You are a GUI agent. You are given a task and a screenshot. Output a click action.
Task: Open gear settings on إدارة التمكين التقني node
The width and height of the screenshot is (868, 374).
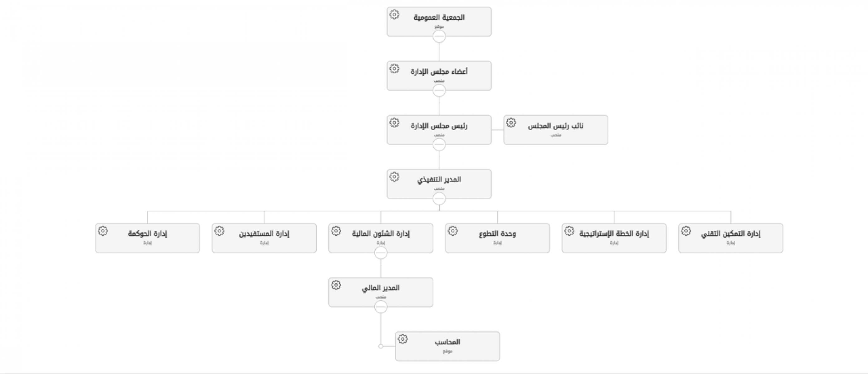pos(686,231)
